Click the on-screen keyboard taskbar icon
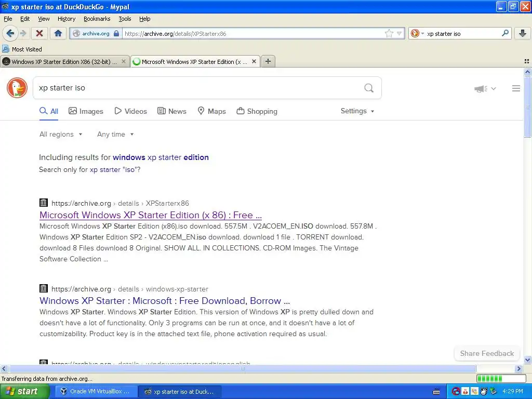 (436, 392)
